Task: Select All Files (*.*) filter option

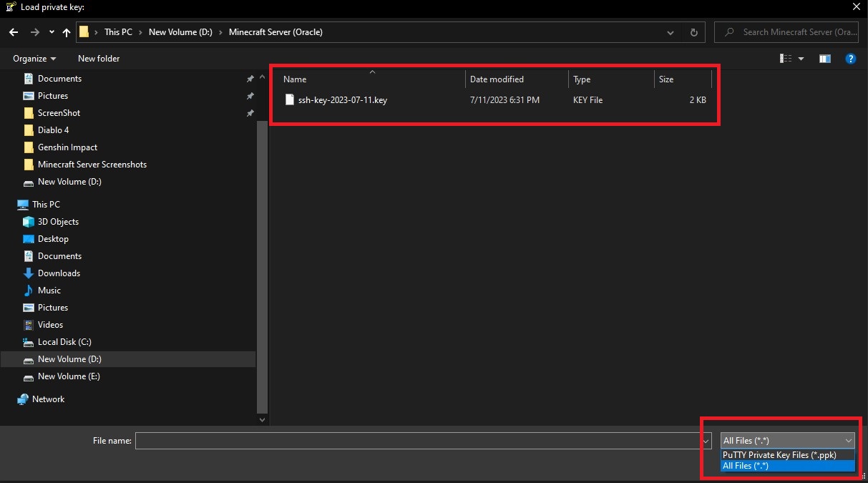Action: click(746, 466)
